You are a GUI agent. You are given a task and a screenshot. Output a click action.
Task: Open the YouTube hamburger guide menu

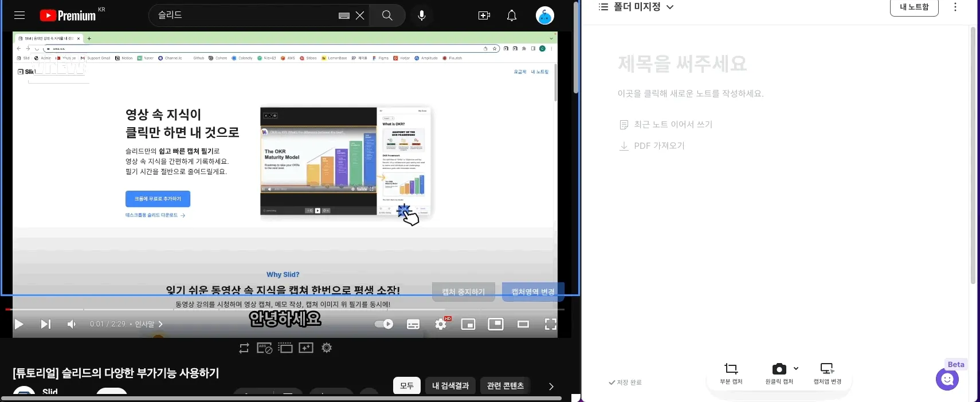point(19,15)
